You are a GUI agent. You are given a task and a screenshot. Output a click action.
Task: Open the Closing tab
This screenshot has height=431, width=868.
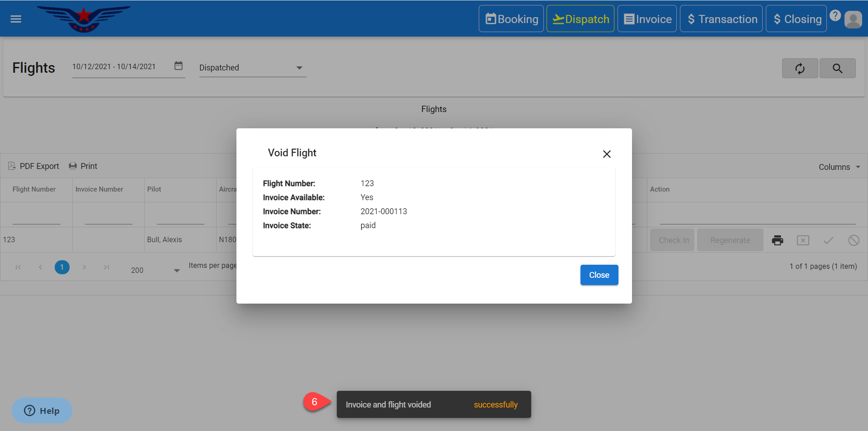coord(796,19)
